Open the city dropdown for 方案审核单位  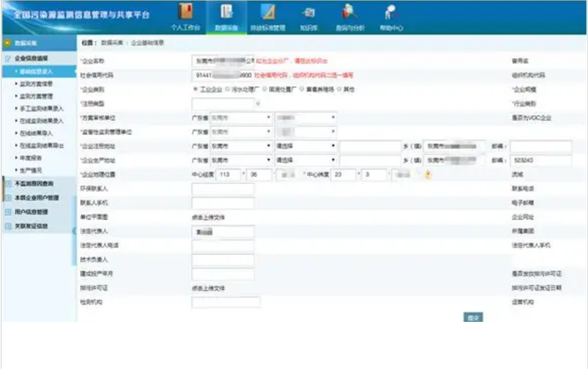[241, 117]
